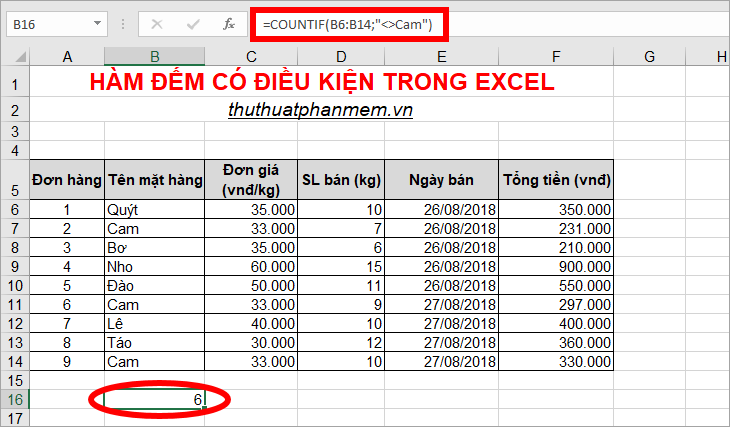Click the Ngày bán header cell
The height and width of the screenshot is (427, 730).
tap(441, 180)
